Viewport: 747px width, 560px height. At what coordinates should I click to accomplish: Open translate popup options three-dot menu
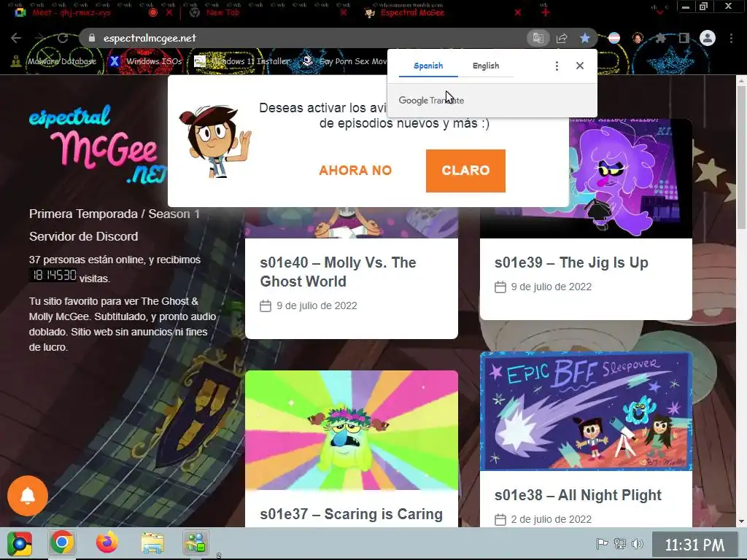557,66
